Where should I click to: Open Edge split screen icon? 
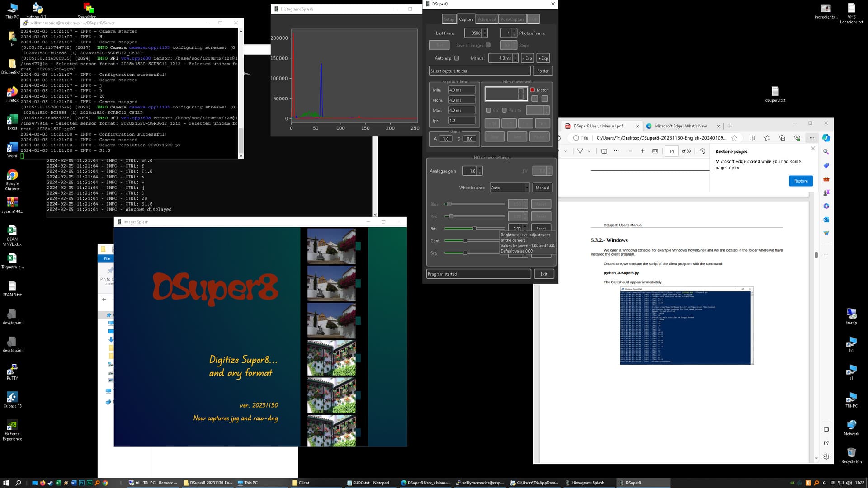click(752, 138)
